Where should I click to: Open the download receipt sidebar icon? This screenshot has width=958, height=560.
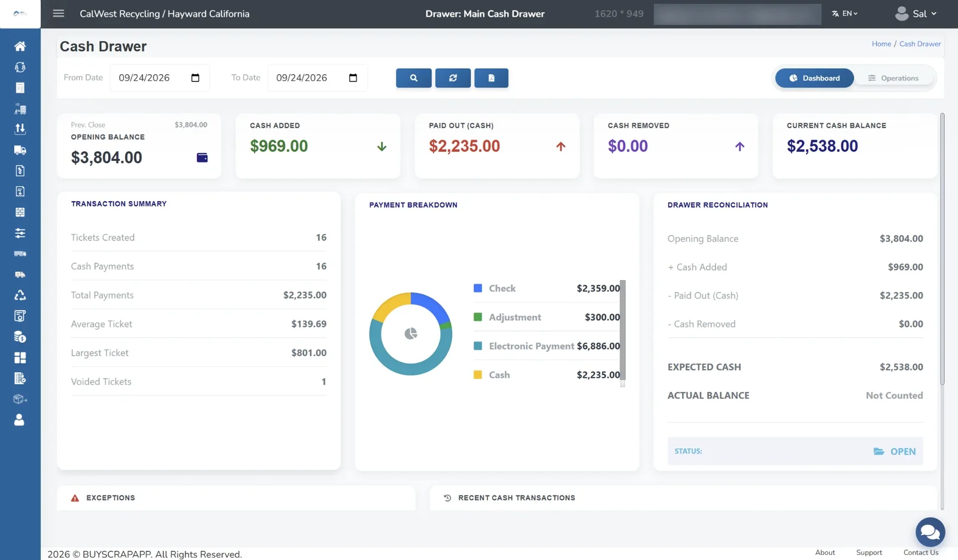20,191
